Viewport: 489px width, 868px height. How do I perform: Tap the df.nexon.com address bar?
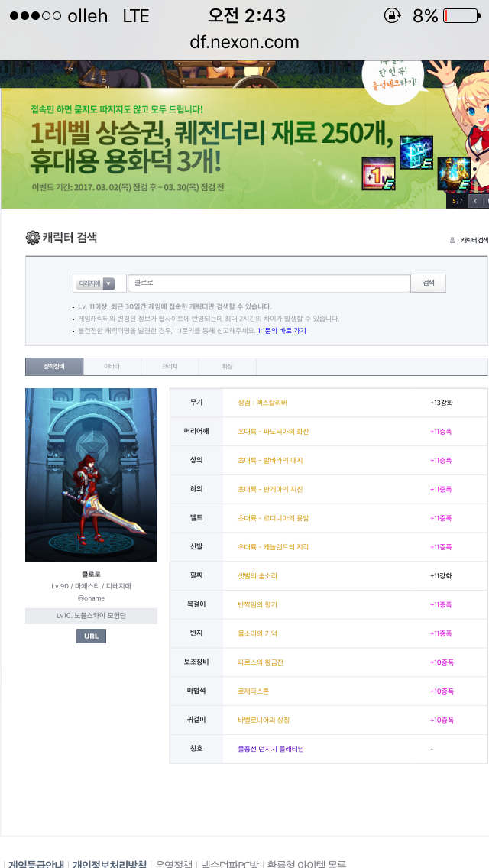[x=244, y=42]
